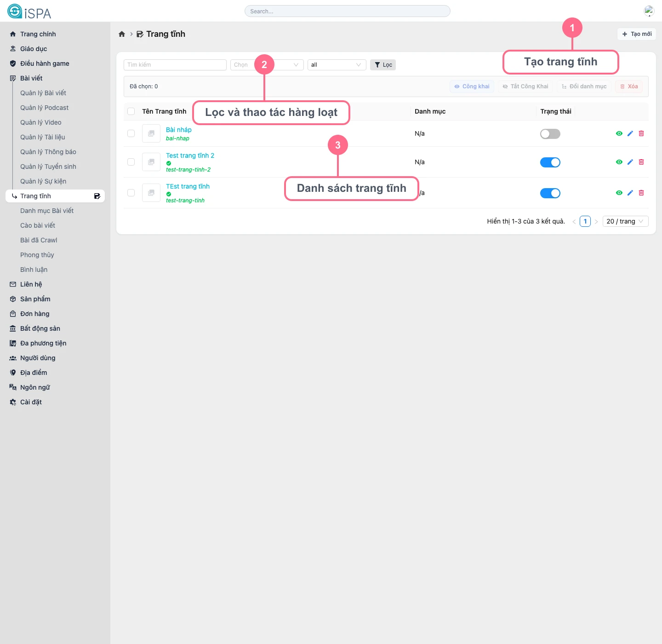Screen dimensions: 662x644
Task: Turn off status switch for TEst trang tĩnh
Action: pyautogui.click(x=550, y=193)
